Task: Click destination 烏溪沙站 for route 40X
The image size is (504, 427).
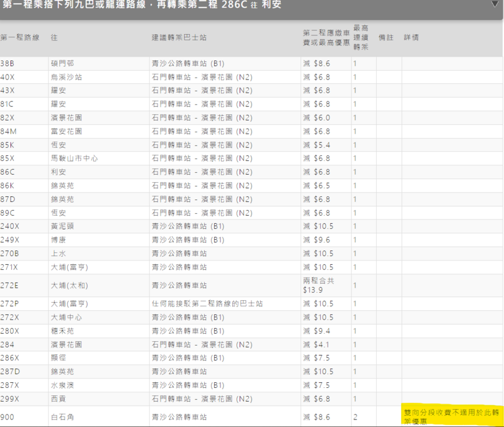Action: click(x=67, y=77)
